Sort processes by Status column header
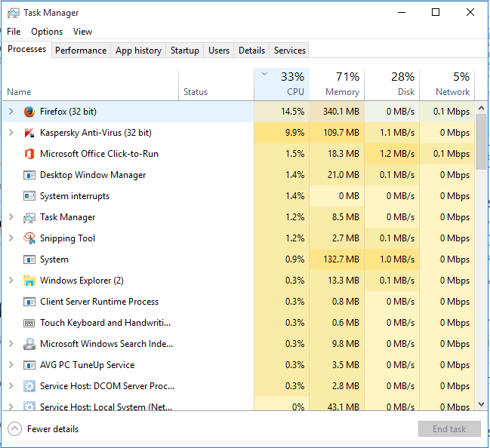The image size is (490, 448). coord(216,84)
